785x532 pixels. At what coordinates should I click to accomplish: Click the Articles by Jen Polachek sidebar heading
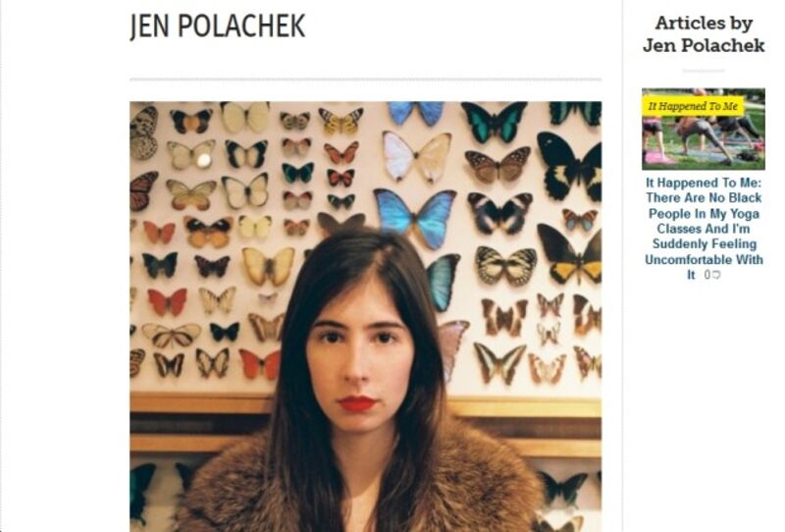coord(704,34)
